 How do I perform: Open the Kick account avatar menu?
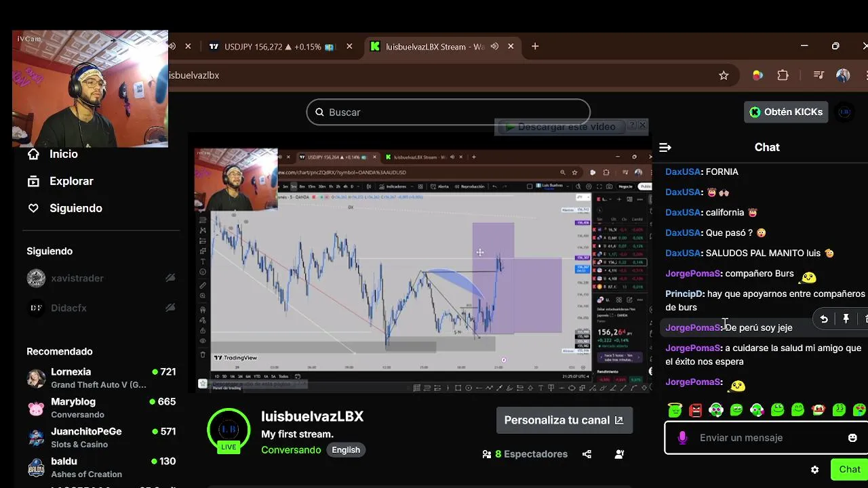tap(844, 112)
